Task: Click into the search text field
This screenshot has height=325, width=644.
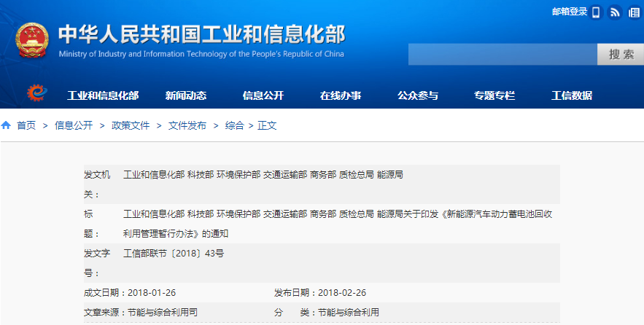Action: (503, 55)
